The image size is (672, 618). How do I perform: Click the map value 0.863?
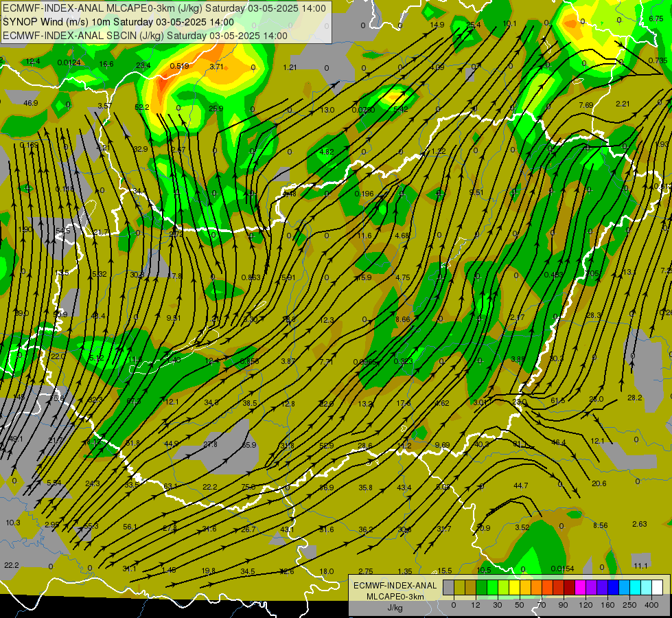point(251,277)
